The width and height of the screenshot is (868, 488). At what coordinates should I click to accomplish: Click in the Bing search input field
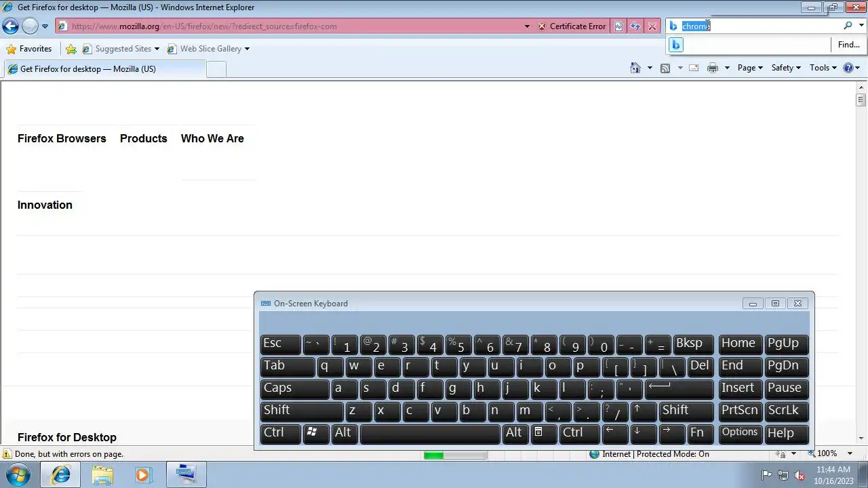coord(760,26)
